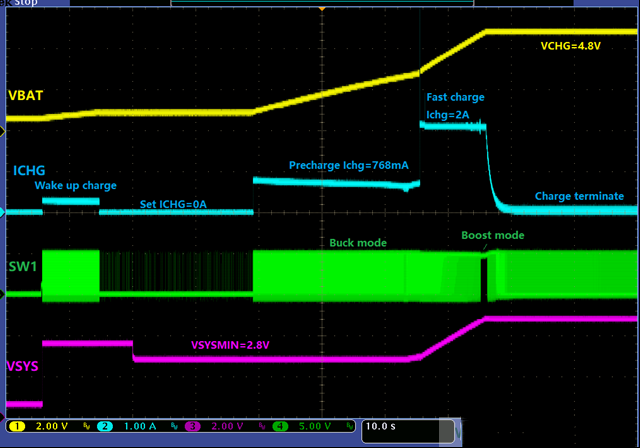The height and width of the screenshot is (448, 640).
Task: Click the Stop acquisition status text
Action: (26, 2)
